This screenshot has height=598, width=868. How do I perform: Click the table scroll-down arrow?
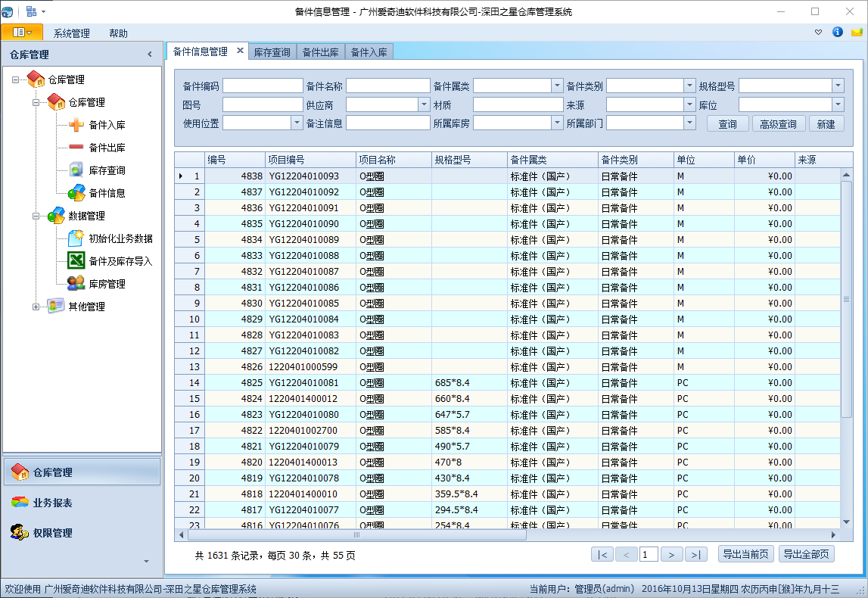(x=846, y=522)
